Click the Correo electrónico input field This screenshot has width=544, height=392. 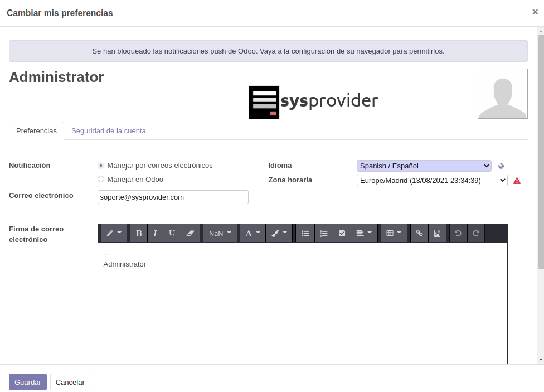coord(173,197)
